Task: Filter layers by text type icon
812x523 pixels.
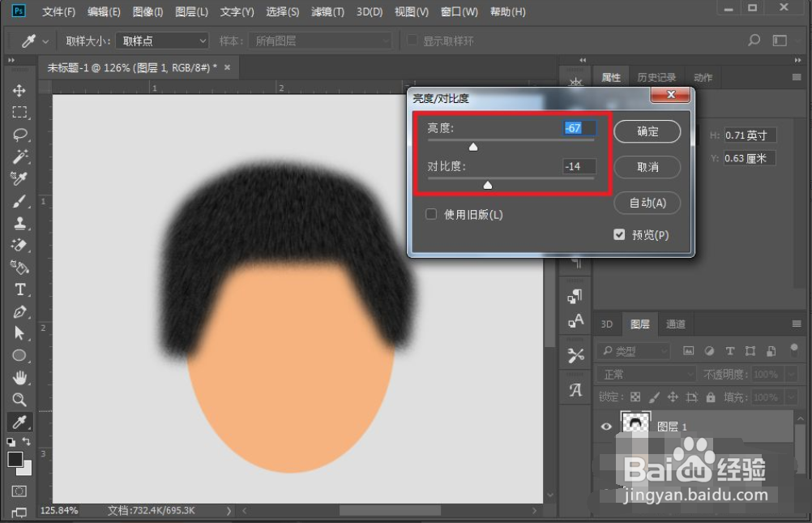Action: tap(729, 351)
